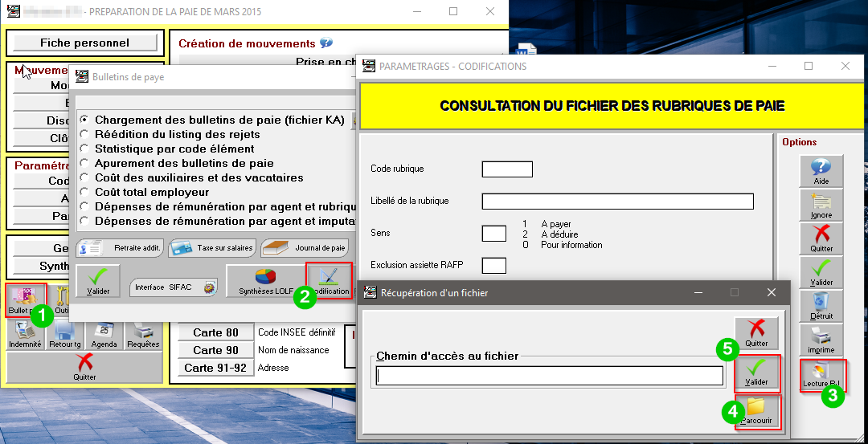Image resolution: width=868 pixels, height=444 pixels.
Task: Select Statistique par code élément option
Action: pyautogui.click(x=84, y=149)
